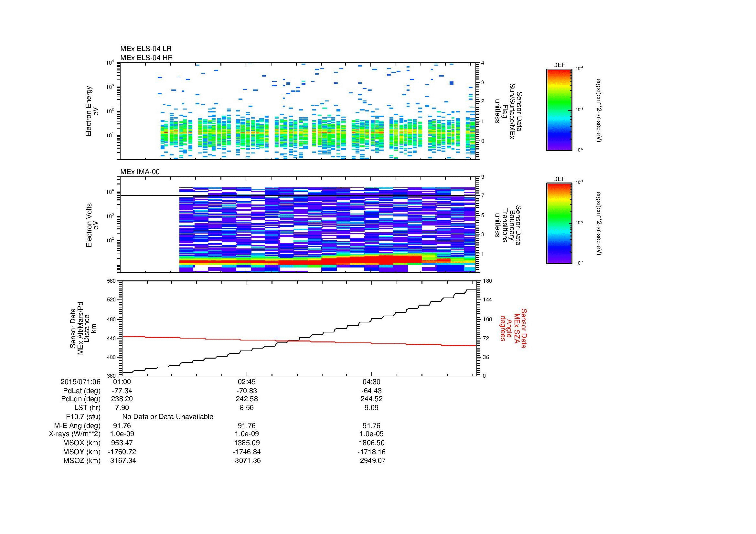Click the altitude axis tick '360'
The image size is (756, 534).
[x=111, y=376]
